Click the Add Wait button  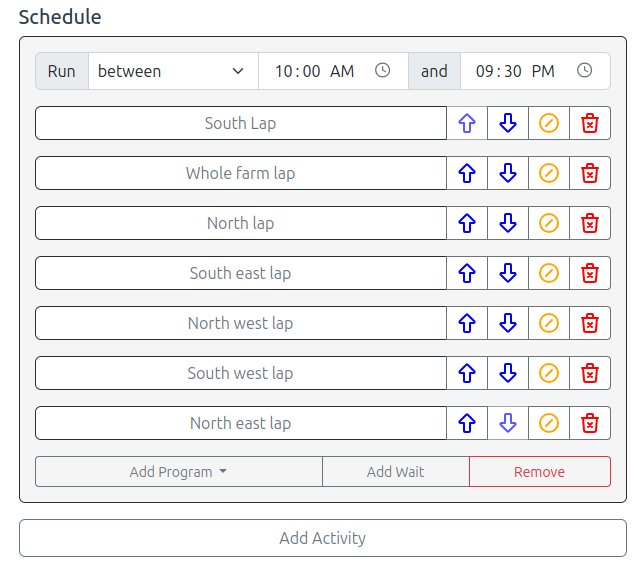396,472
